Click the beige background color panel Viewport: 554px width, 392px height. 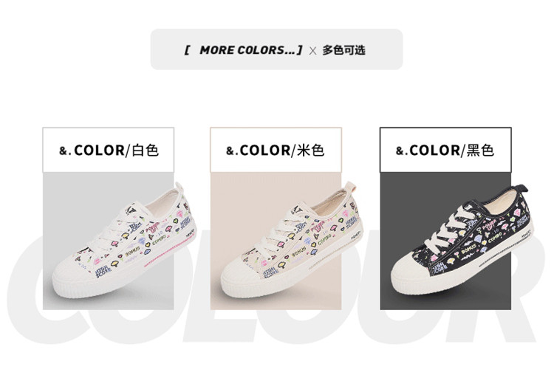(x=276, y=241)
